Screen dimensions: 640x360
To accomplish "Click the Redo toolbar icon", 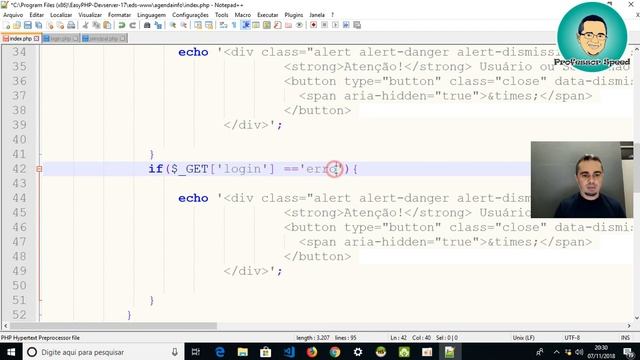I will click(x=133, y=25).
